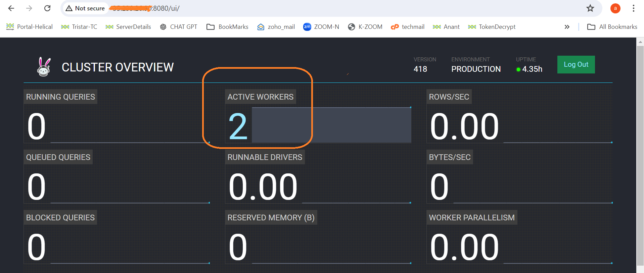644x273 pixels.
Task: Open the BookMarks folder
Action: pos(228,27)
